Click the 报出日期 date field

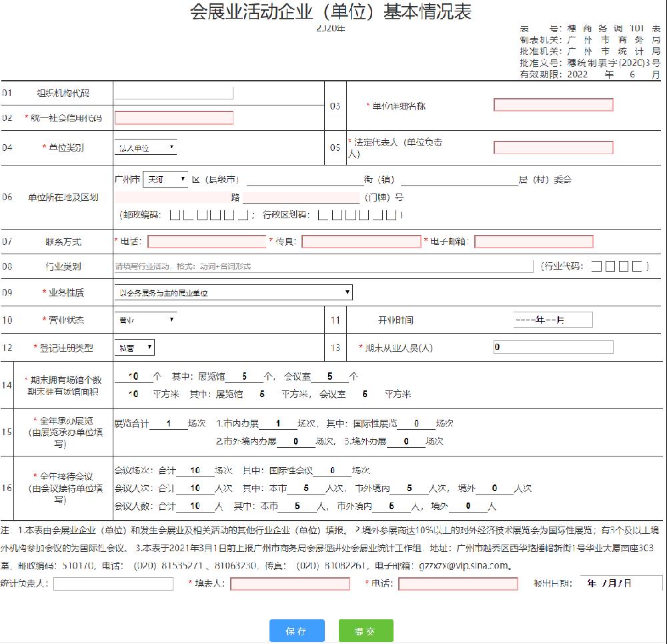click(x=621, y=583)
